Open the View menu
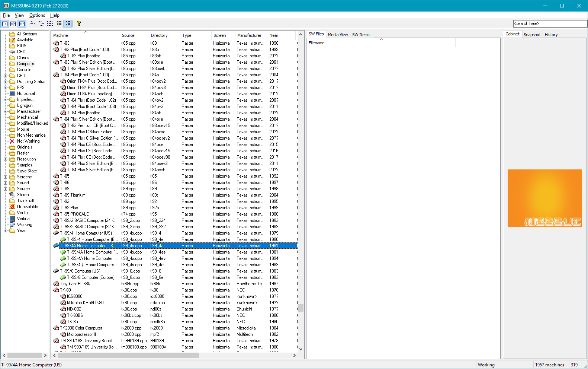The height and width of the screenshot is (369, 588). click(x=19, y=15)
